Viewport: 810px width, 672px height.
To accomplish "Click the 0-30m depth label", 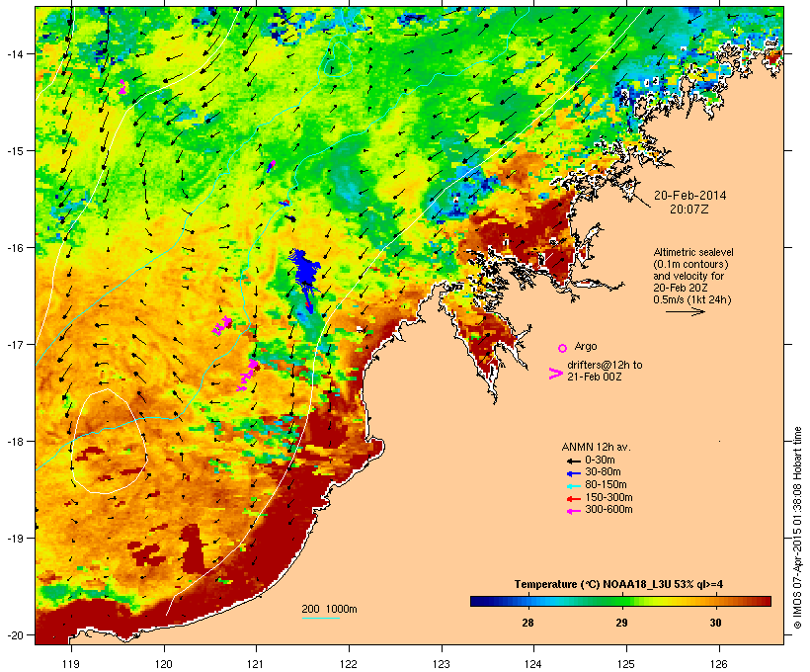I will [x=600, y=461].
